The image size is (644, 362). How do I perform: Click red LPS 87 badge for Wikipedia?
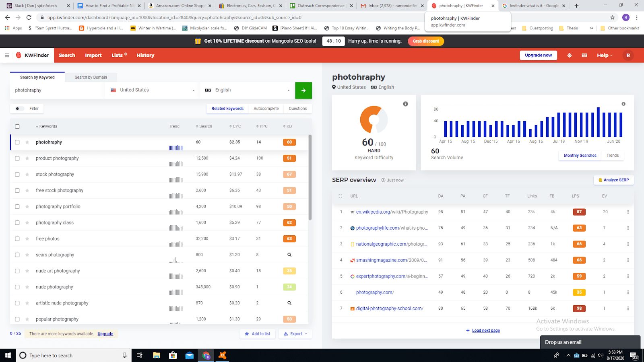click(579, 212)
